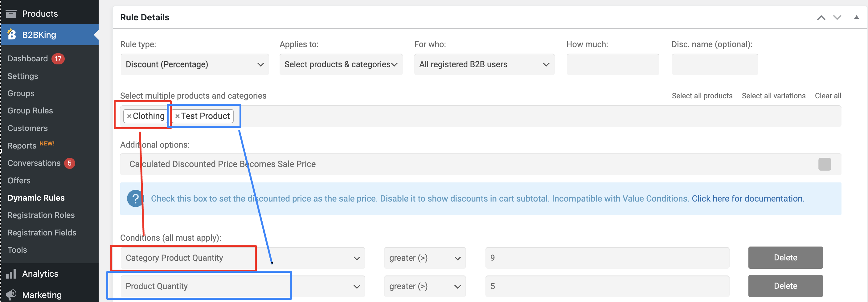The height and width of the screenshot is (302, 868).
Task: Click Select all products link
Action: click(702, 96)
